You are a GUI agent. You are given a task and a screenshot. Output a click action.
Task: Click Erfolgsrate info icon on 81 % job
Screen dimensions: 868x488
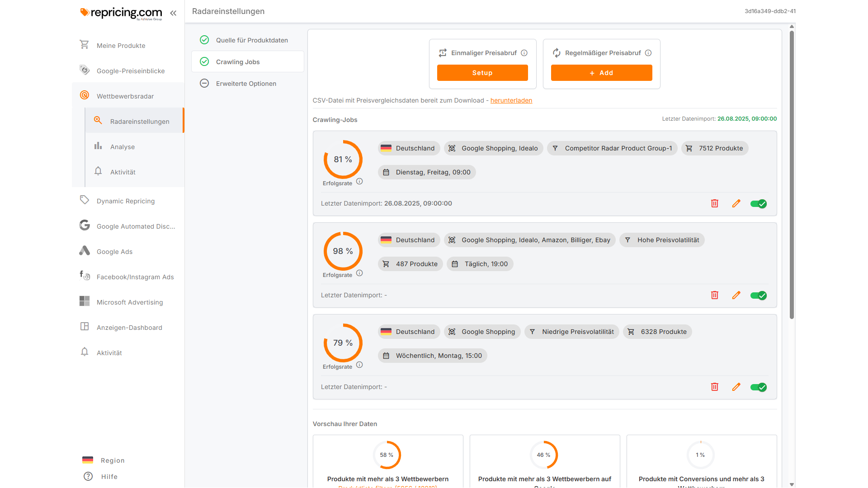coord(359,181)
